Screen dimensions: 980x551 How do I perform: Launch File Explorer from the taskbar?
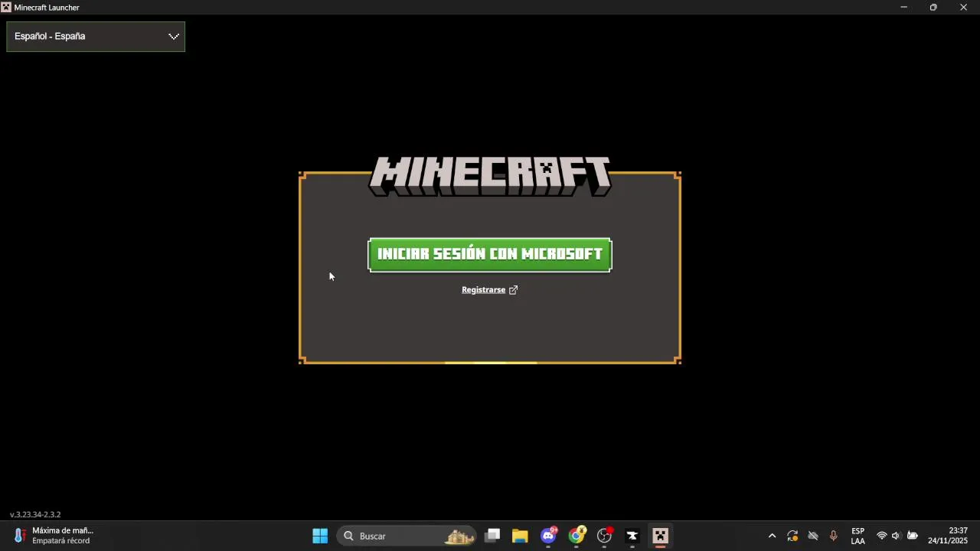click(x=520, y=536)
